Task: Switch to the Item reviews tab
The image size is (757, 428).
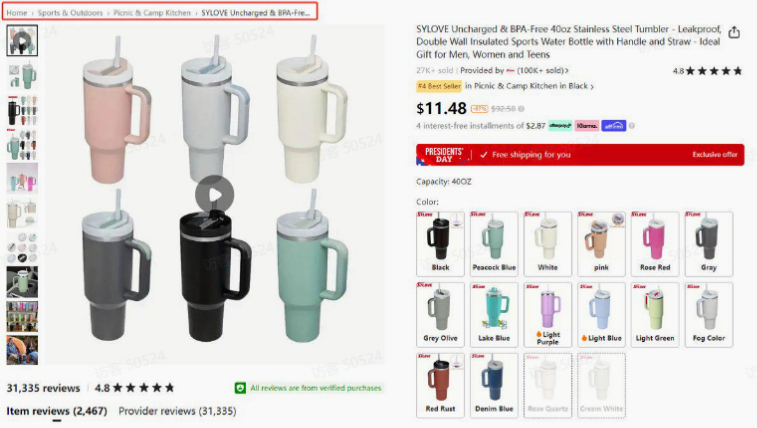Action: point(56,411)
